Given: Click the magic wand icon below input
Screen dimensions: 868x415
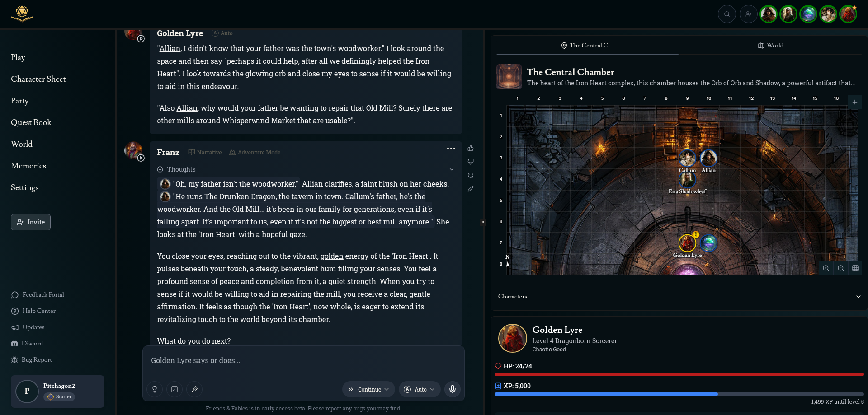Looking at the screenshot, I should pos(194,389).
